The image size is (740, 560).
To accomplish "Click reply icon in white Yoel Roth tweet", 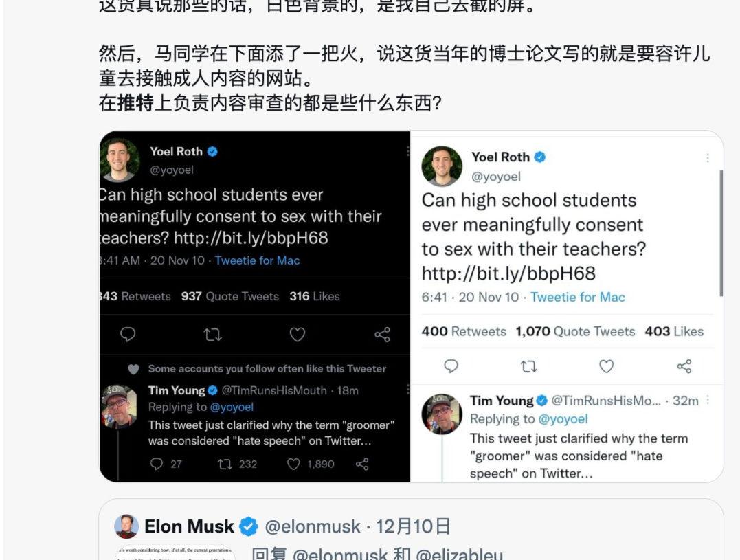I will (x=451, y=366).
